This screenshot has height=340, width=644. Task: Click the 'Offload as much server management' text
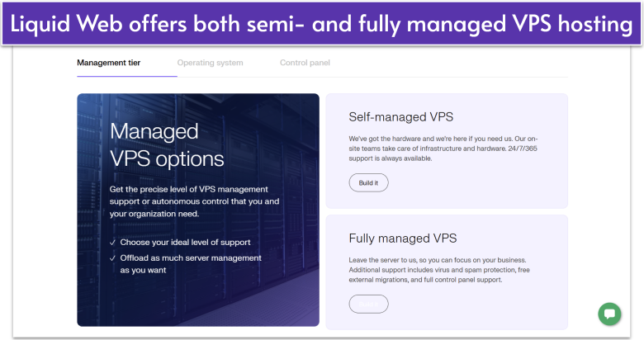click(x=191, y=258)
